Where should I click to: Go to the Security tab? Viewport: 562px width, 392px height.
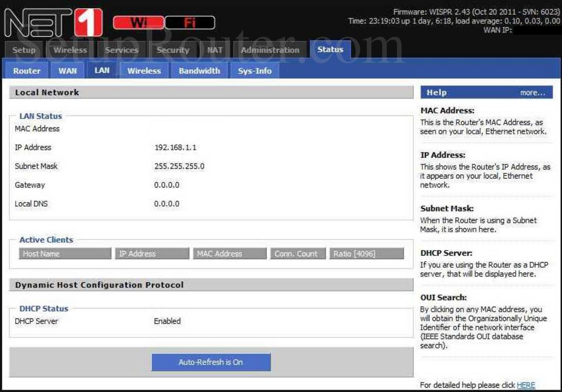[173, 50]
